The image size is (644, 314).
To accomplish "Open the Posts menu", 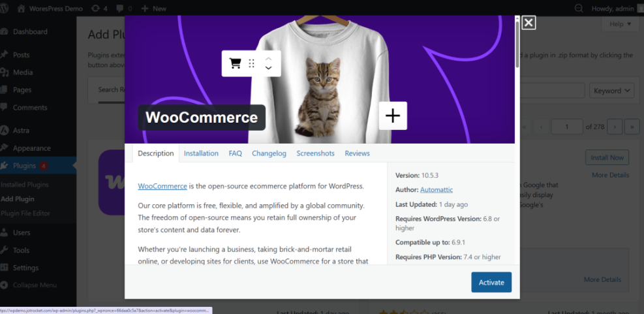I will [21, 55].
